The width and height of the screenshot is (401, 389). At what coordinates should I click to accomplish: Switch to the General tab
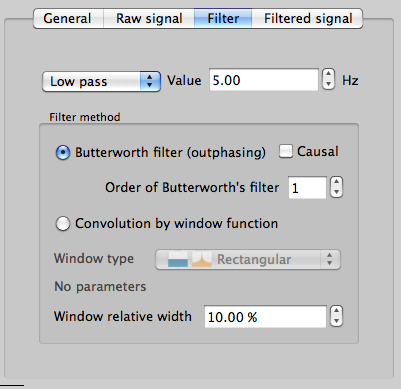click(x=68, y=18)
